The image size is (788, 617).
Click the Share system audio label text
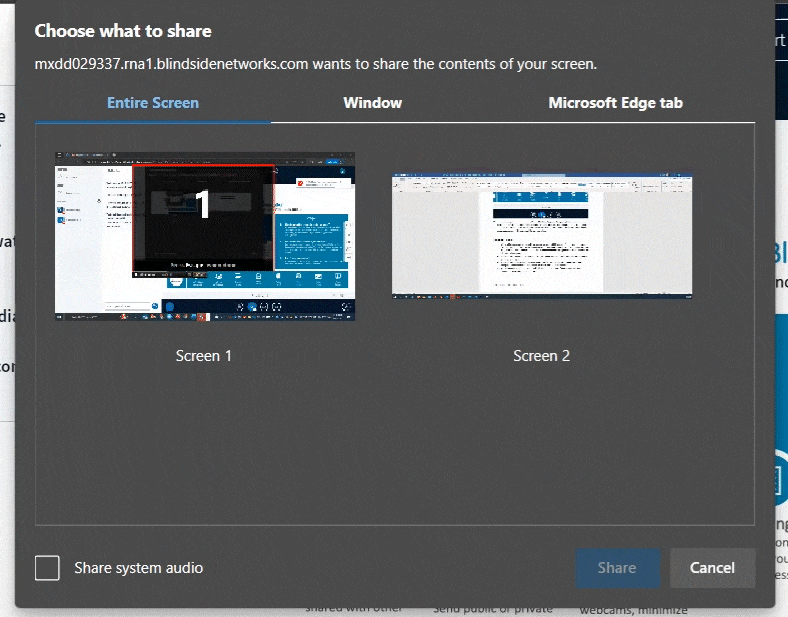(x=138, y=568)
